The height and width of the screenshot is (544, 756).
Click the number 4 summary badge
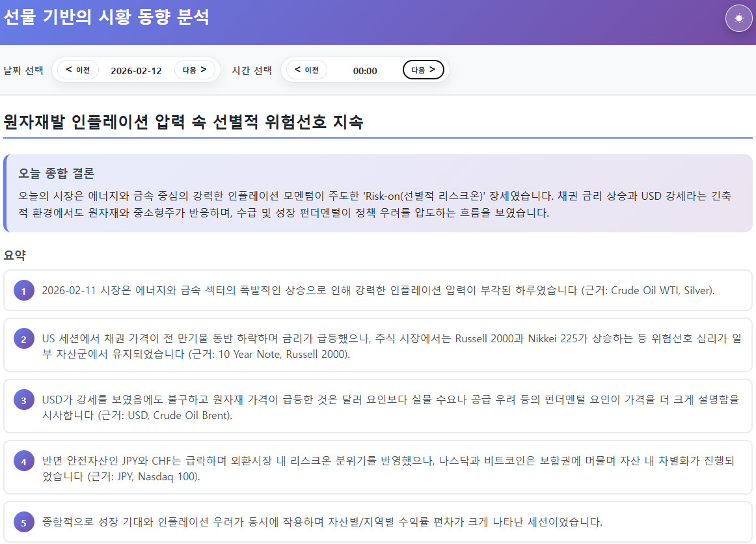tap(23, 461)
